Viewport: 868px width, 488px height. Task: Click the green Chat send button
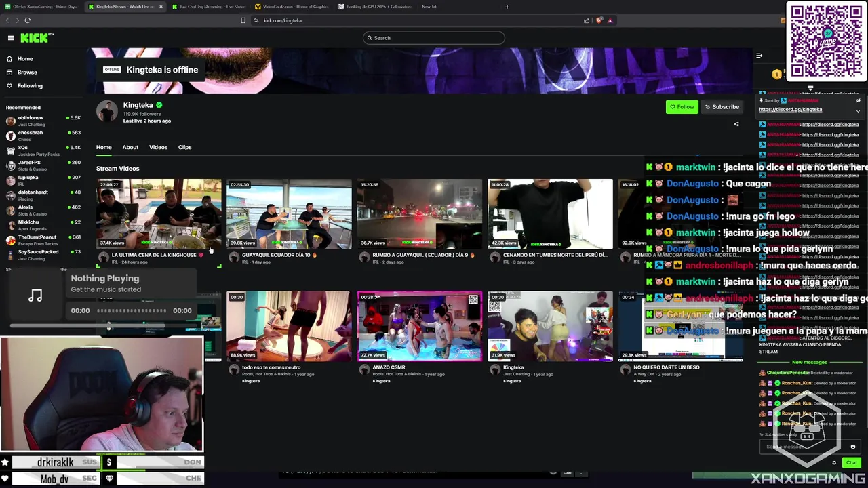click(851, 463)
